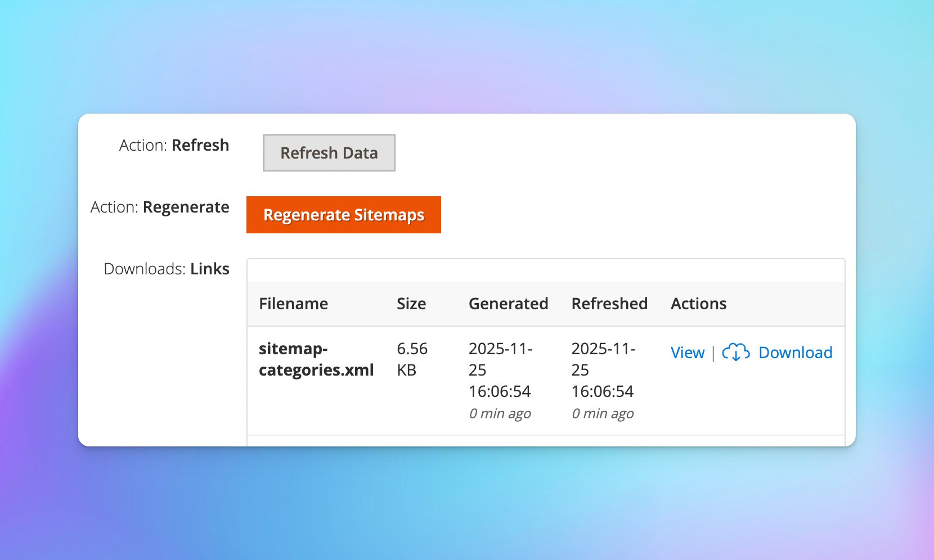The width and height of the screenshot is (934, 560).
Task: Click the cloud download icon
Action: click(x=735, y=353)
